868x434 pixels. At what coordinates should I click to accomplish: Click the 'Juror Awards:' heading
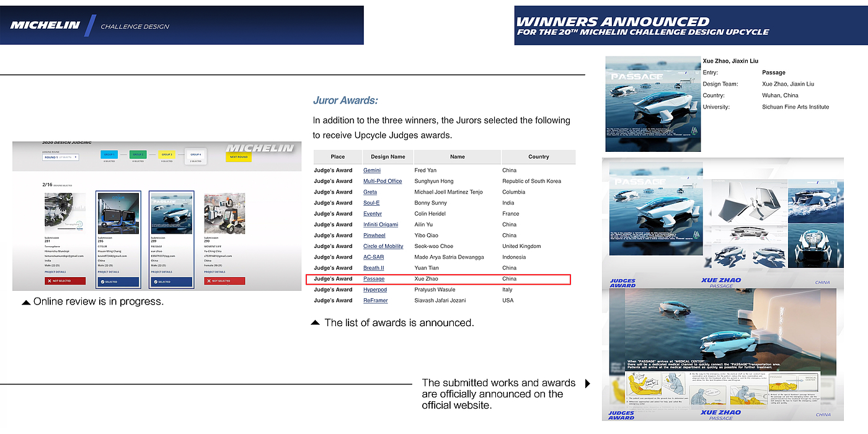(x=345, y=100)
